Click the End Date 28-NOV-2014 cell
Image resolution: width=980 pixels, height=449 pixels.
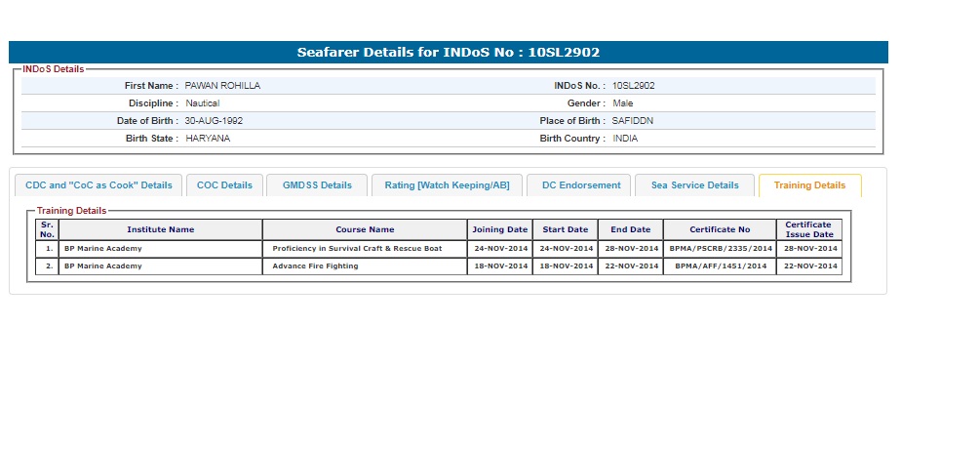631,249
